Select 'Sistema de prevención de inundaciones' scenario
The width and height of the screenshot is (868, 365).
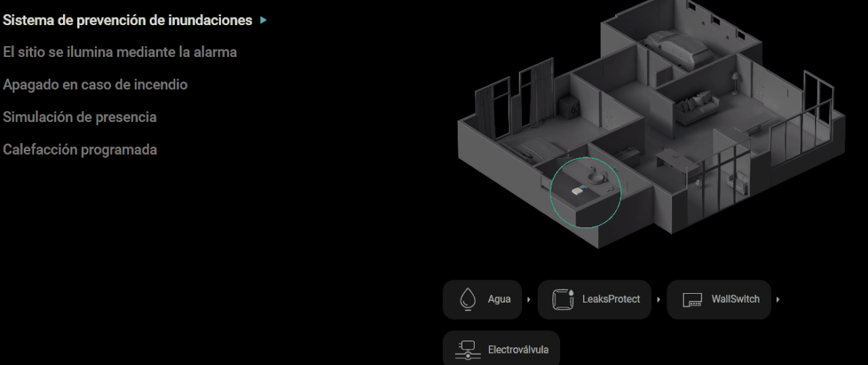[x=127, y=20]
